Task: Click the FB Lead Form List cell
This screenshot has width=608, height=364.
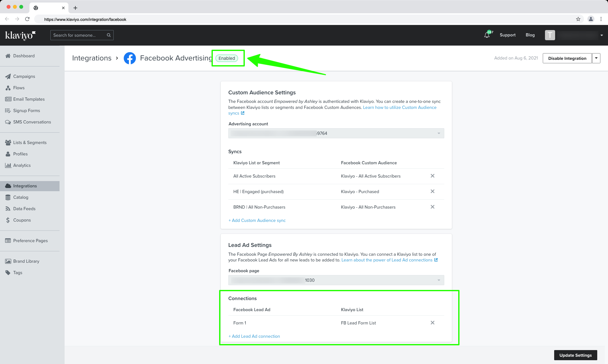Action: (358, 323)
